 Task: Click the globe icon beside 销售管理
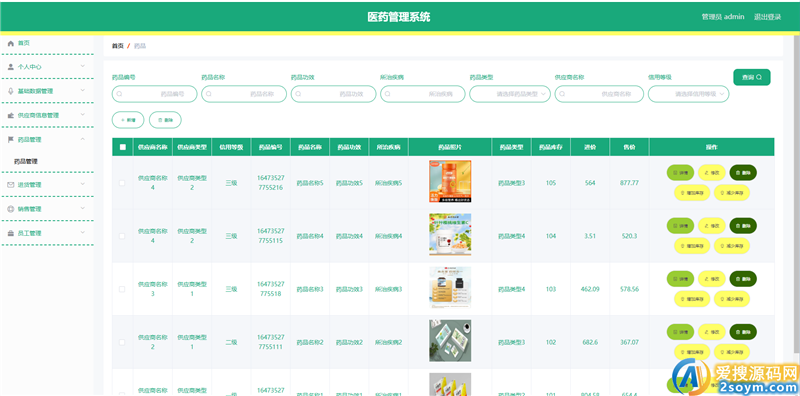pyautogui.click(x=10, y=209)
